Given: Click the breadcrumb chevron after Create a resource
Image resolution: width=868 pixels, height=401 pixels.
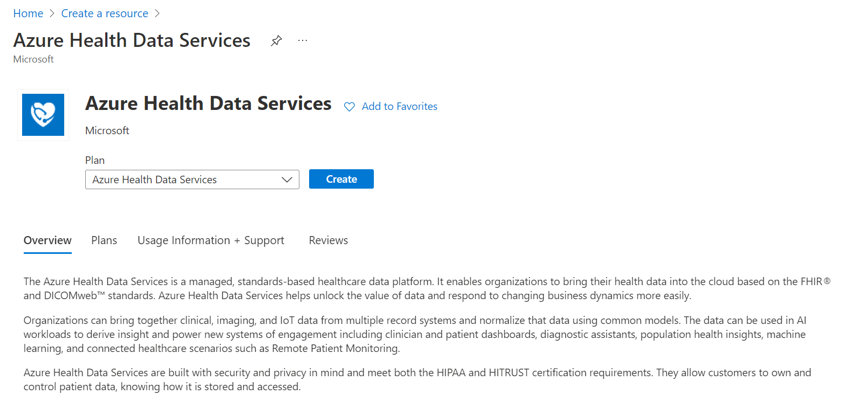Looking at the screenshot, I should (x=158, y=13).
